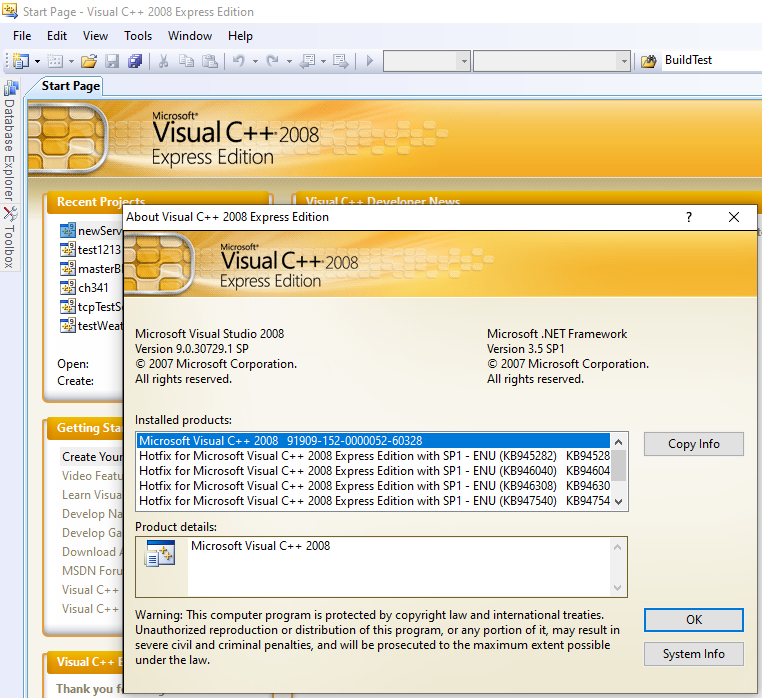Open the Help menu

coord(240,36)
